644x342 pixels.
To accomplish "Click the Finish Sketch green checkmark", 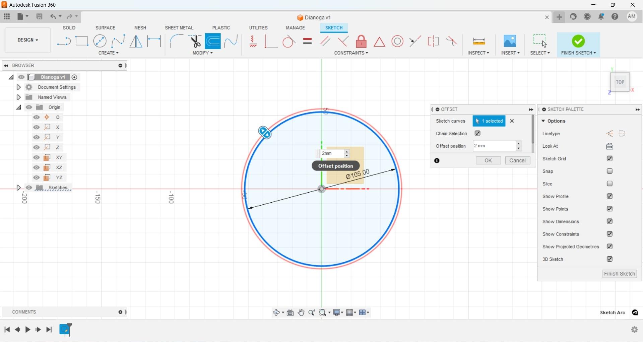I will pyautogui.click(x=578, y=41).
